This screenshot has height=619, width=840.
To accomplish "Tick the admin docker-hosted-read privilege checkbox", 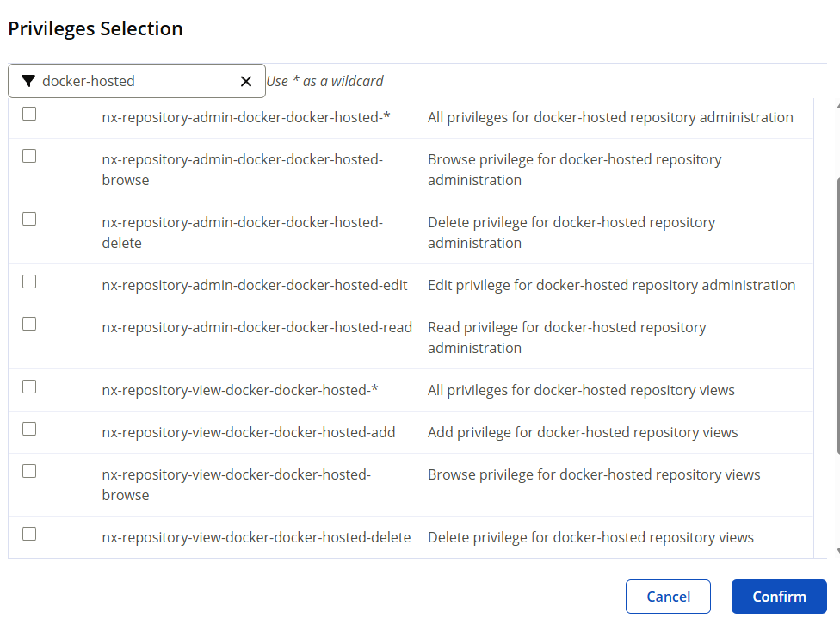I will [29, 324].
